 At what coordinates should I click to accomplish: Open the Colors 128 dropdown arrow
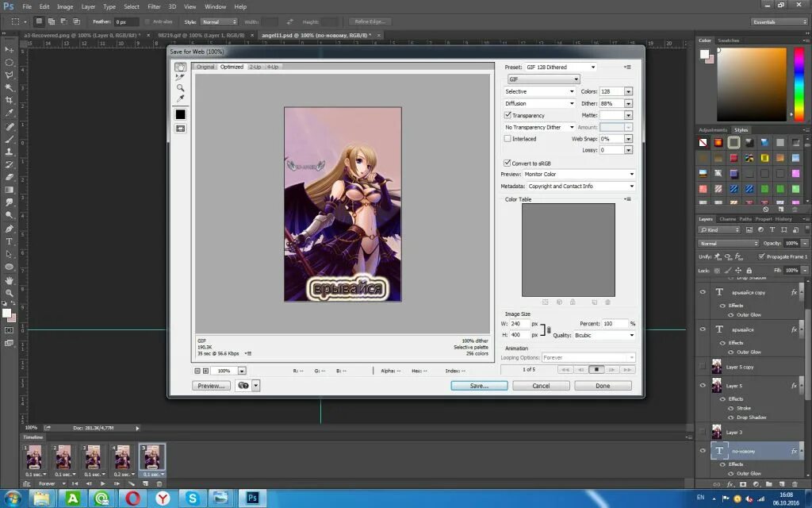pyautogui.click(x=628, y=91)
